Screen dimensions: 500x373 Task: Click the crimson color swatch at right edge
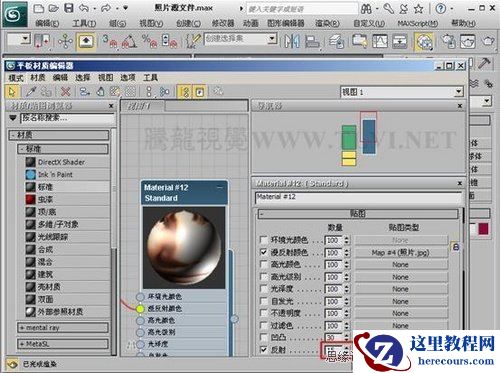coord(483,229)
